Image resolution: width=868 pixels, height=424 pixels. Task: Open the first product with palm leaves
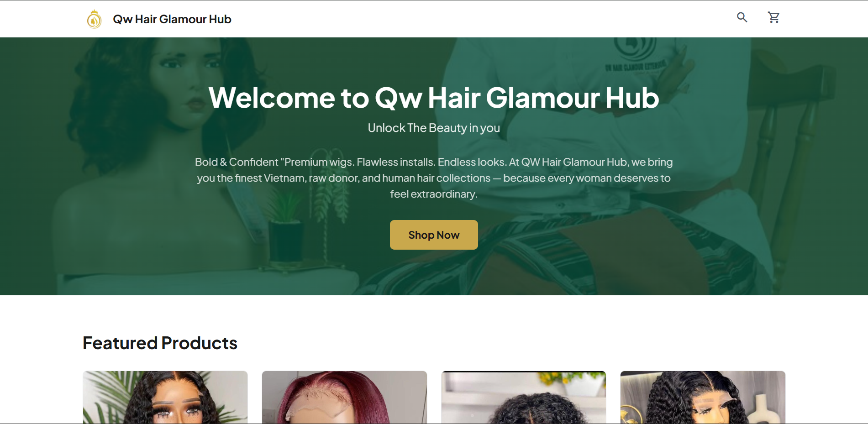coord(165,397)
